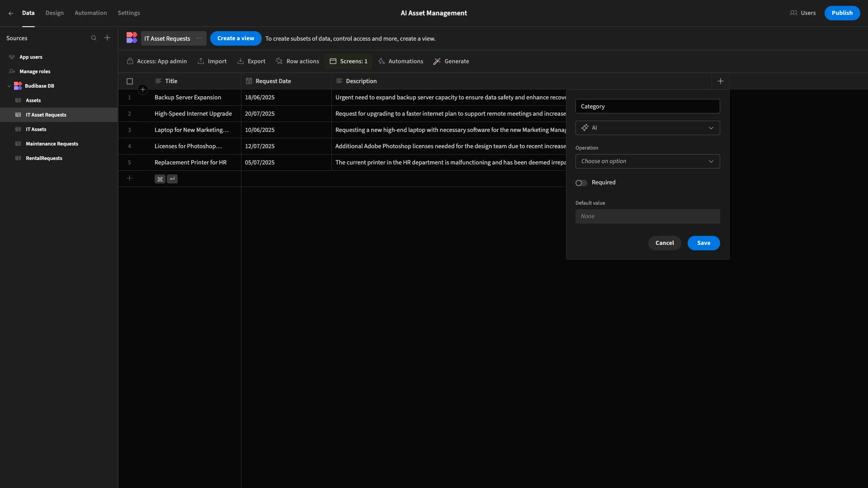Add a new column plus icon
The height and width of the screenshot is (488, 868).
[x=721, y=81]
